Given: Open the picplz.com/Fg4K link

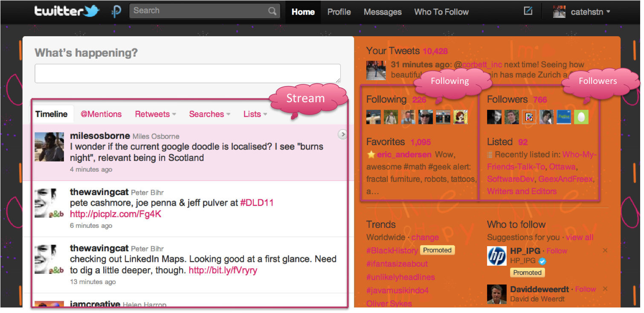Looking at the screenshot, I should pyautogui.click(x=116, y=214).
